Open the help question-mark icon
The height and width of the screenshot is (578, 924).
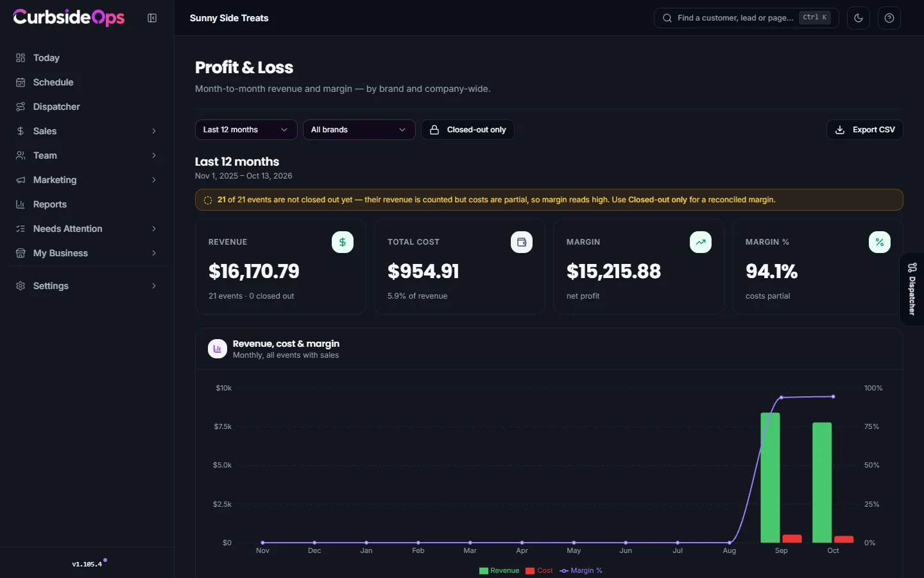pos(889,18)
